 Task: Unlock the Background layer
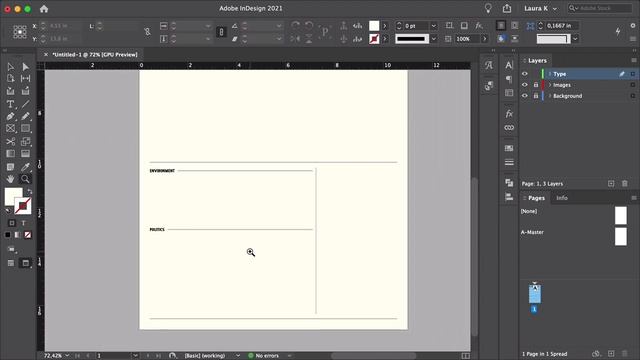tap(536, 96)
